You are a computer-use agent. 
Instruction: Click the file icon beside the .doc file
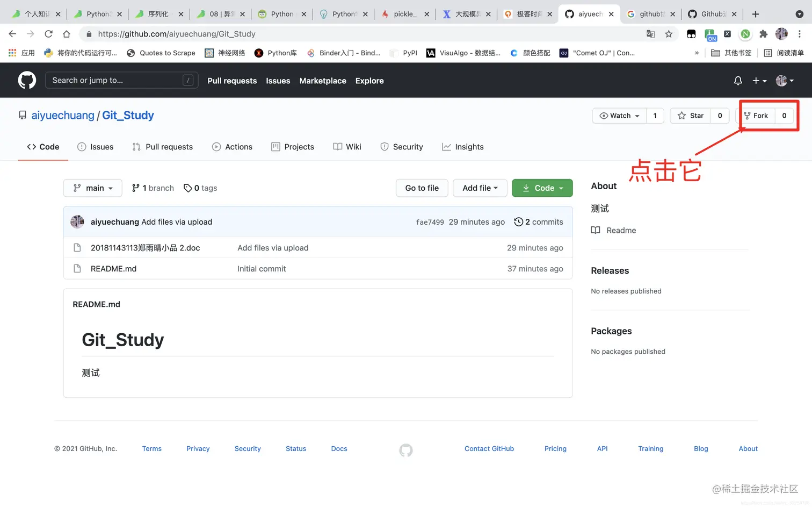click(x=77, y=248)
